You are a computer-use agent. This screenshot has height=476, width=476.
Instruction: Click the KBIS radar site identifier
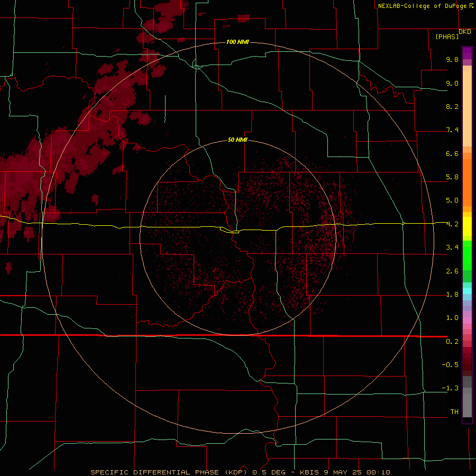[x=309, y=472]
